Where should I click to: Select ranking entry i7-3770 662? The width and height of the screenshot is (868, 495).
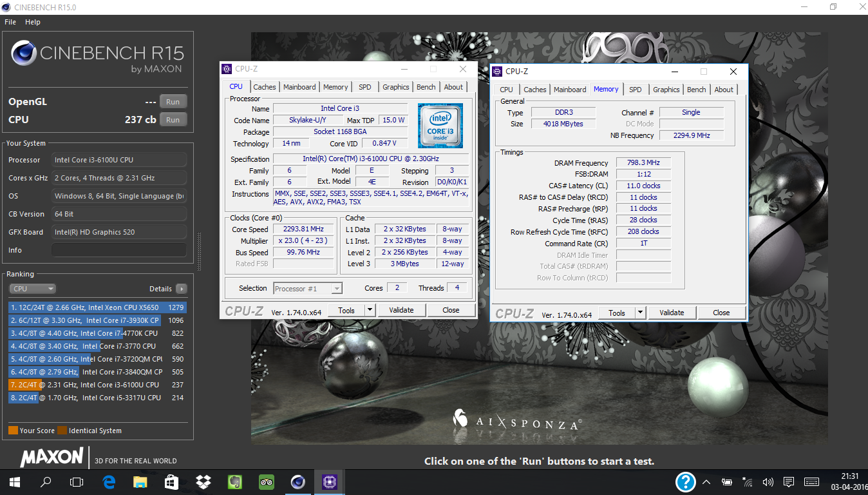coord(97,346)
